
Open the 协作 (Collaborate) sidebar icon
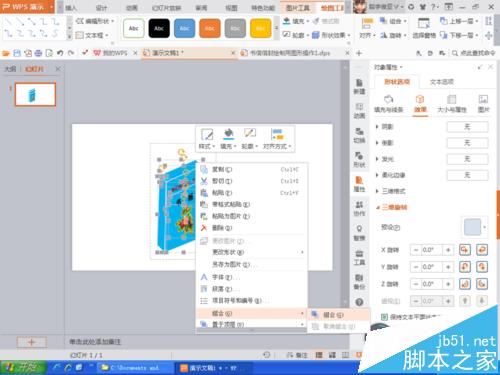coord(359,208)
